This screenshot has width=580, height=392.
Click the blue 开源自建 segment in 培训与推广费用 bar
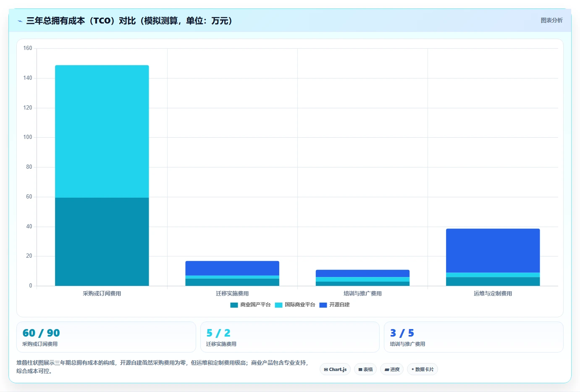click(x=362, y=273)
